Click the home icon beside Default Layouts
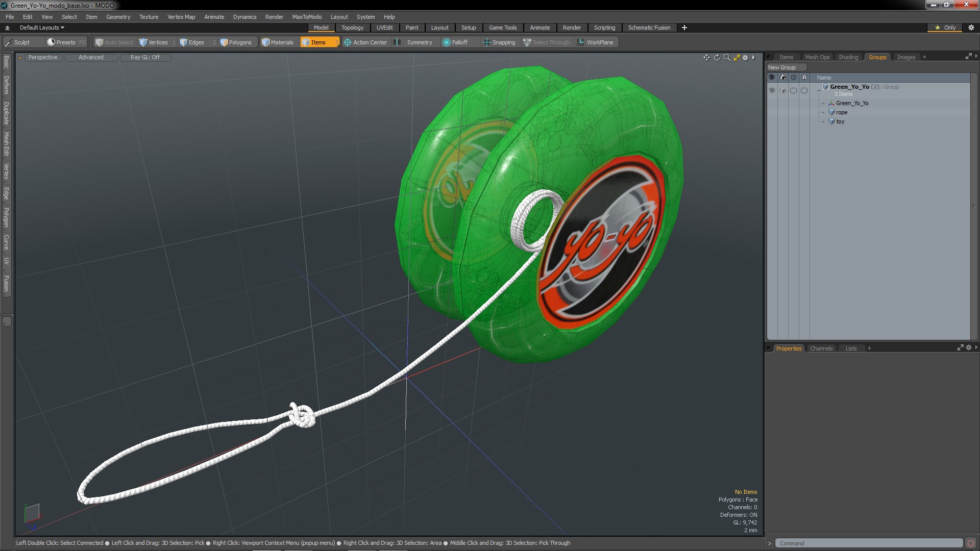 point(7,28)
